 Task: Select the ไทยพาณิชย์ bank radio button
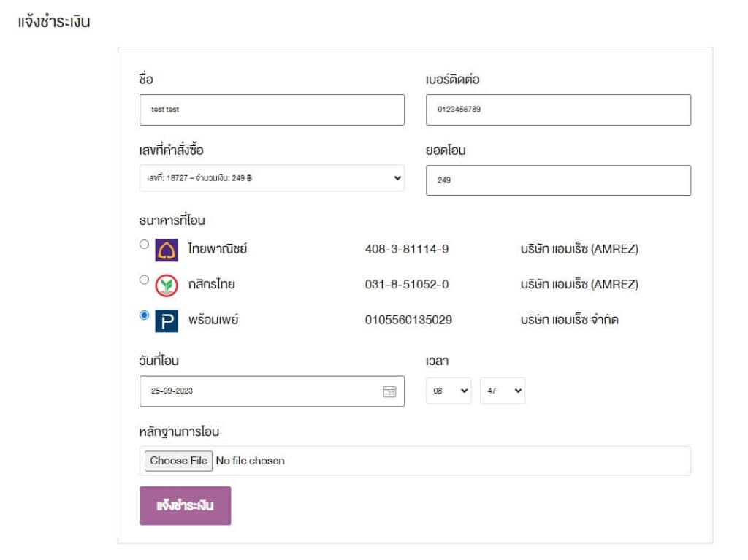point(144,245)
